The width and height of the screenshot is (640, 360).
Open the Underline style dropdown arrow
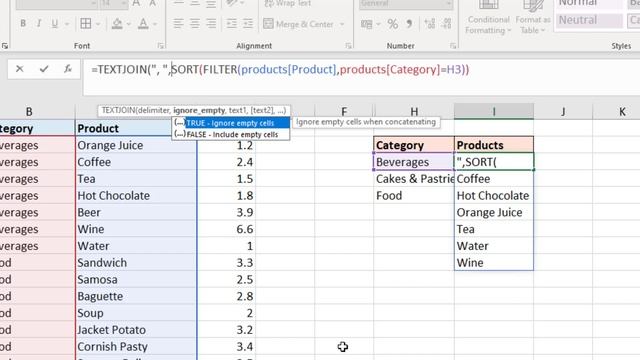[x=67, y=24]
